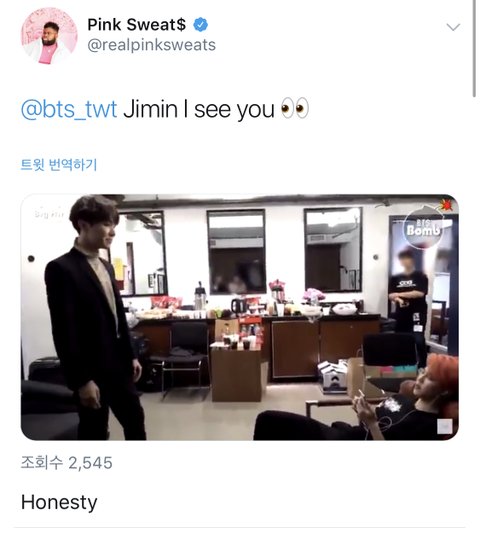Translate the tweet via 트윗 번역하기

[x=59, y=165]
